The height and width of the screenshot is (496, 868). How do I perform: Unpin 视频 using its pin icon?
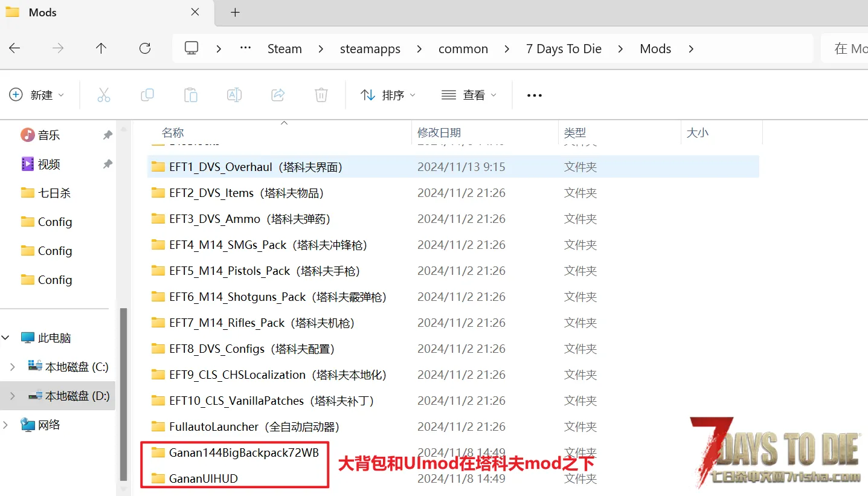click(108, 164)
